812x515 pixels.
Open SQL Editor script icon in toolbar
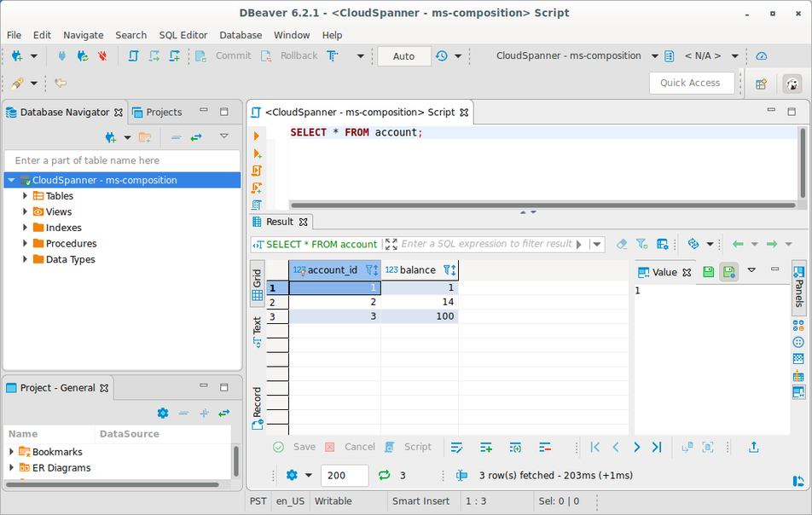coord(133,56)
